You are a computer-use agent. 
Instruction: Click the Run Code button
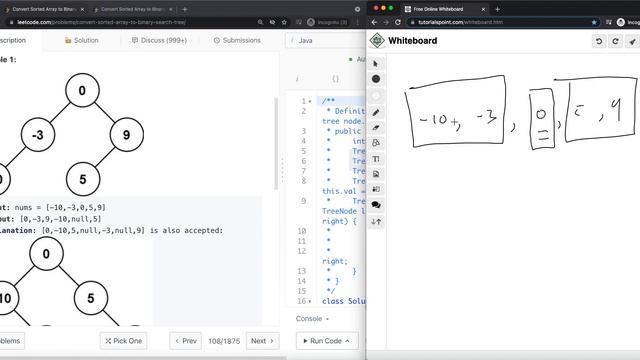point(327,341)
